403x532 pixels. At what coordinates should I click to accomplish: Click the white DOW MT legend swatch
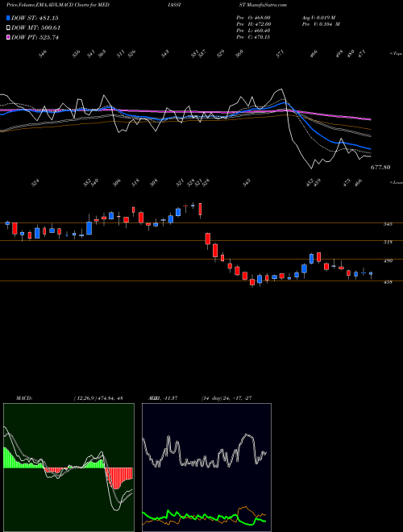pyautogui.click(x=8, y=27)
